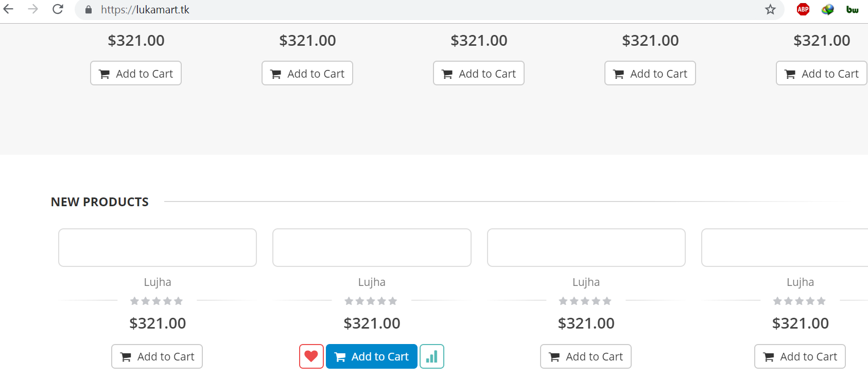Click the IDM browser extension icon
The height and width of the screenshot is (379, 868).
(827, 9)
